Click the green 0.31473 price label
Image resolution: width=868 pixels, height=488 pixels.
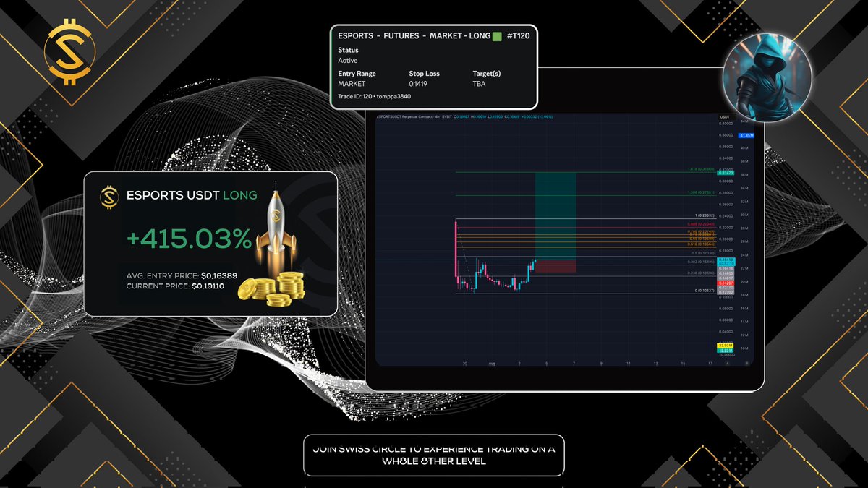click(x=725, y=173)
